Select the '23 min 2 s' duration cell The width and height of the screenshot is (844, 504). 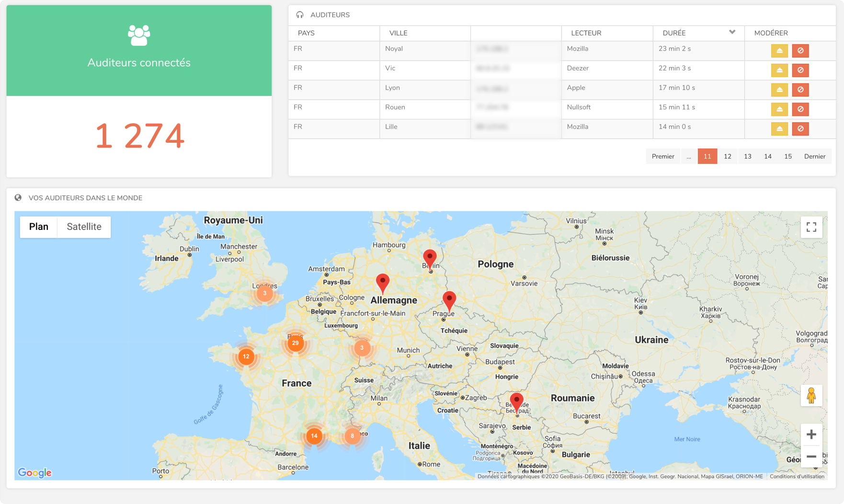(699, 51)
